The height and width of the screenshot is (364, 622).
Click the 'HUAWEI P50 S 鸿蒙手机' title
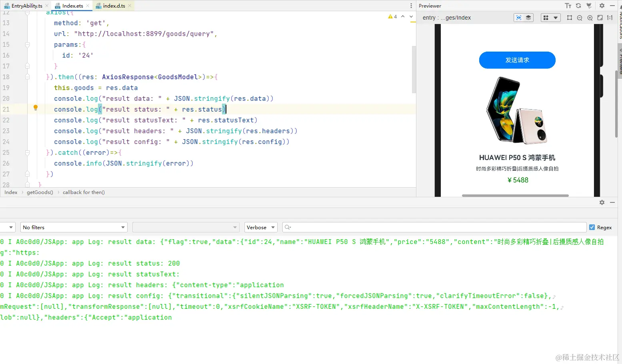(517, 158)
